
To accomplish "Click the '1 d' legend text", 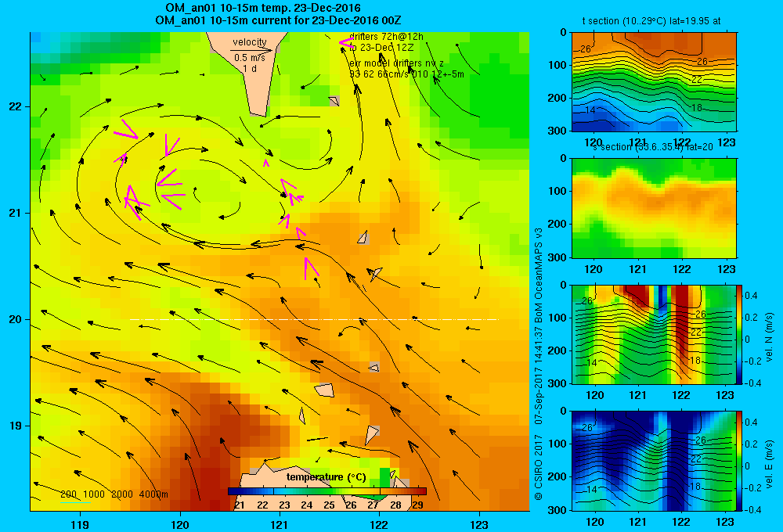I will pyautogui.click(x=250, y=68).
